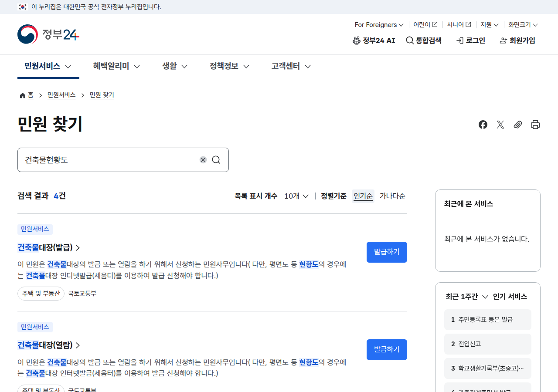Click 검색 결과 4건 count text
558x392 pixels.
41,196
